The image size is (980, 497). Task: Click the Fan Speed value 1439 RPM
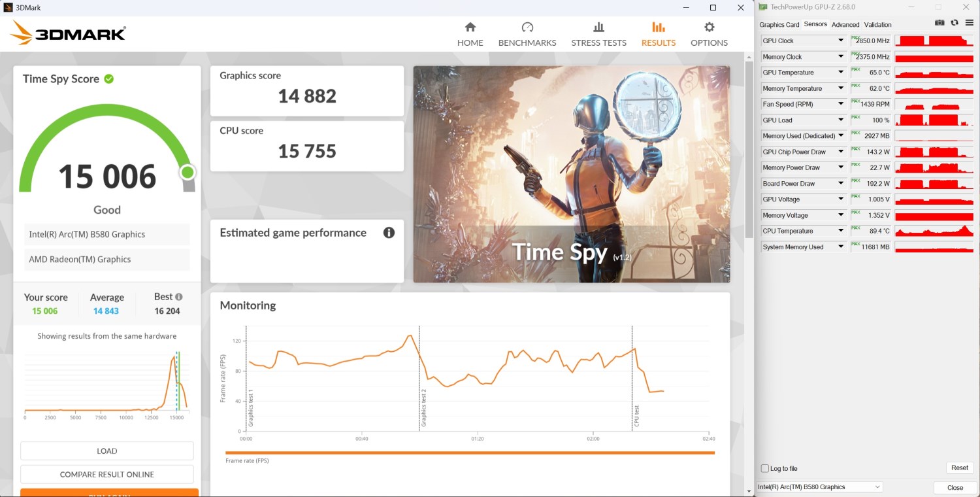[875, 104]
